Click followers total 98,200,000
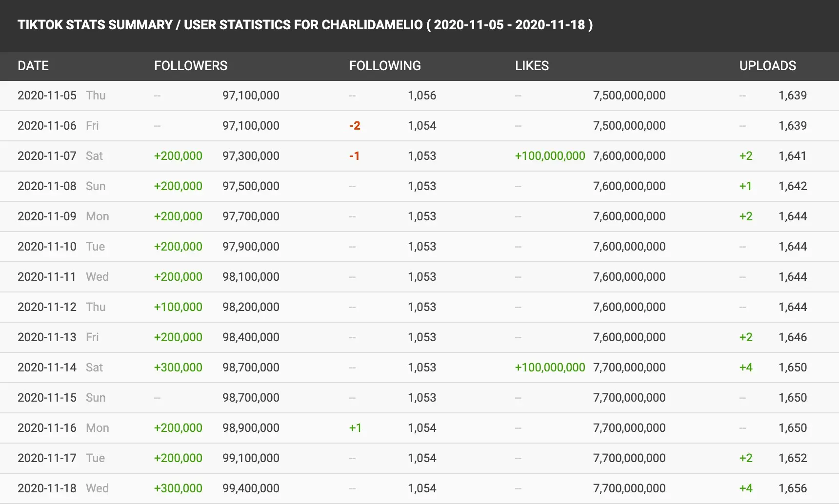The width and height of the screenshot is (839, 504). [251, 307]
